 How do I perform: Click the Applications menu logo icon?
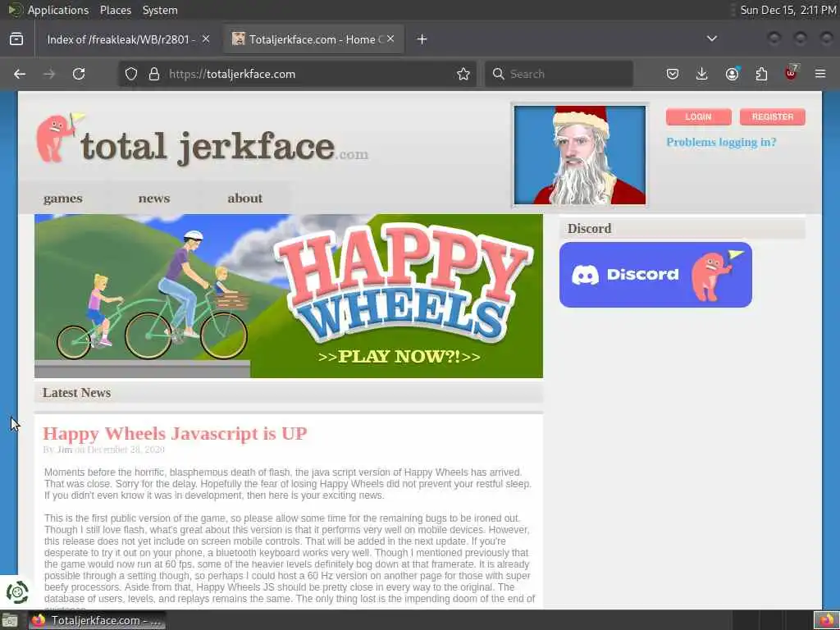click(15, 10)
